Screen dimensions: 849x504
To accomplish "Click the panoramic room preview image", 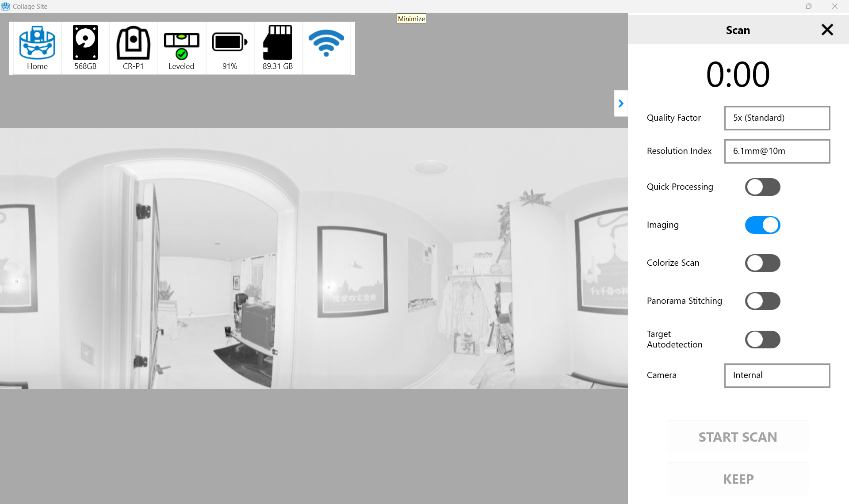I will [314, 258].
